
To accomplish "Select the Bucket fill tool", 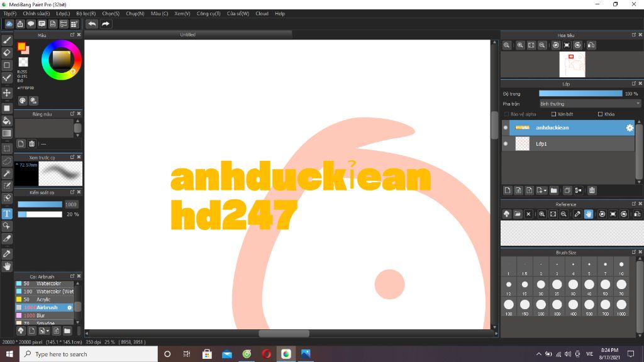I will click(x=7, y=121).
